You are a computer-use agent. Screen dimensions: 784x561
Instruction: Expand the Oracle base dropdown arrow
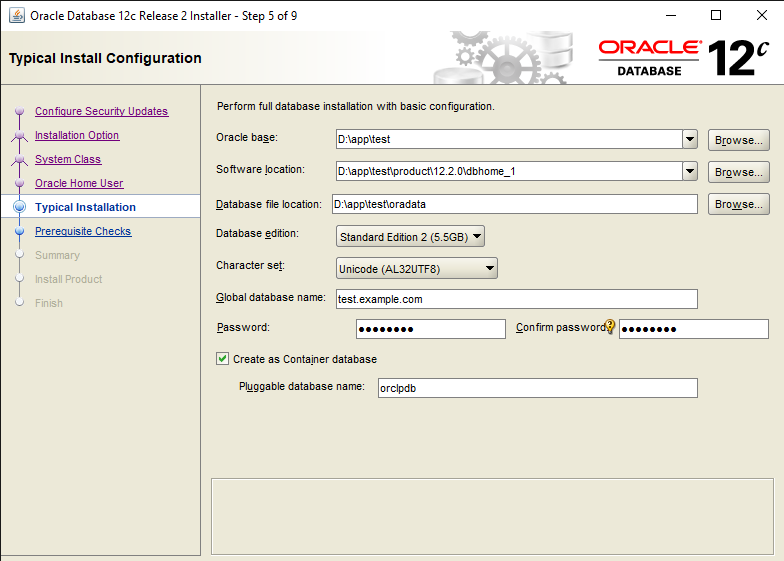[x=690, y=139]
